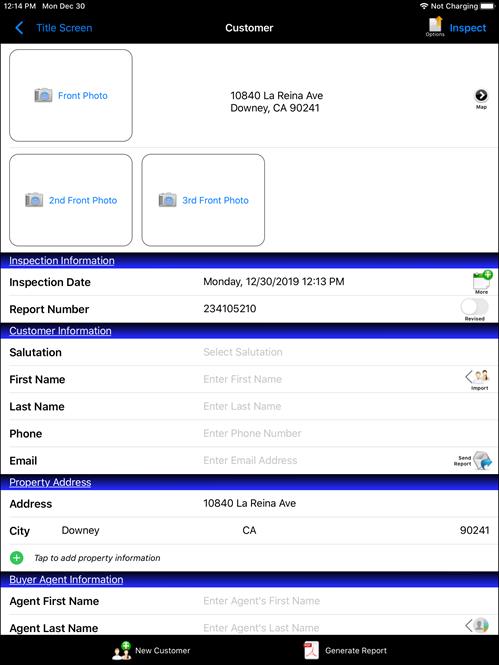Toggle the Revised switch
Image resolution: width=499 pixels, height=665 pixels.
[x=474, y=307]
